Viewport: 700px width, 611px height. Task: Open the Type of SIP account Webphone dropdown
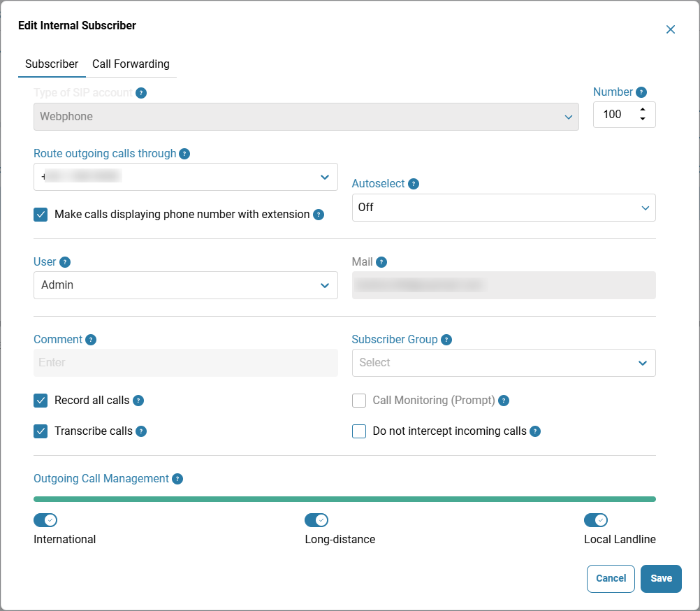(x=306, y=117)
